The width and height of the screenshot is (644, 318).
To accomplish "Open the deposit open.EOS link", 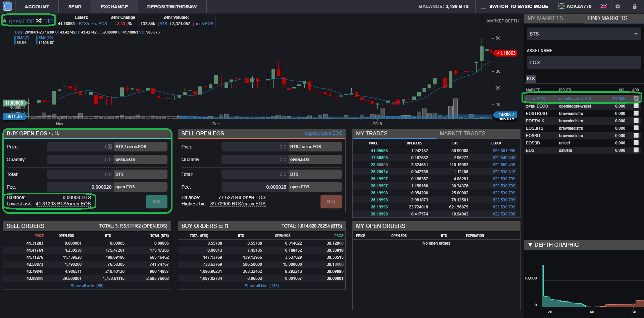I will [324, 133].
